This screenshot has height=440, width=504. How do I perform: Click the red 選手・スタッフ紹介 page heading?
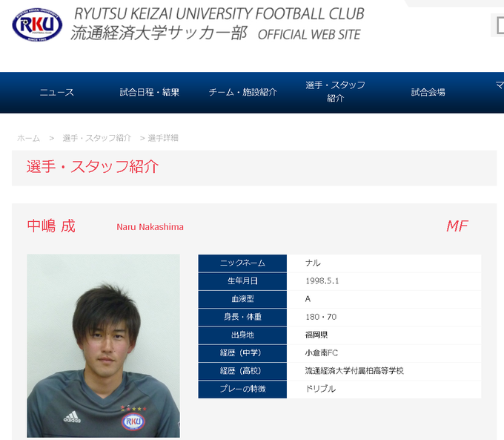point(93,167)
